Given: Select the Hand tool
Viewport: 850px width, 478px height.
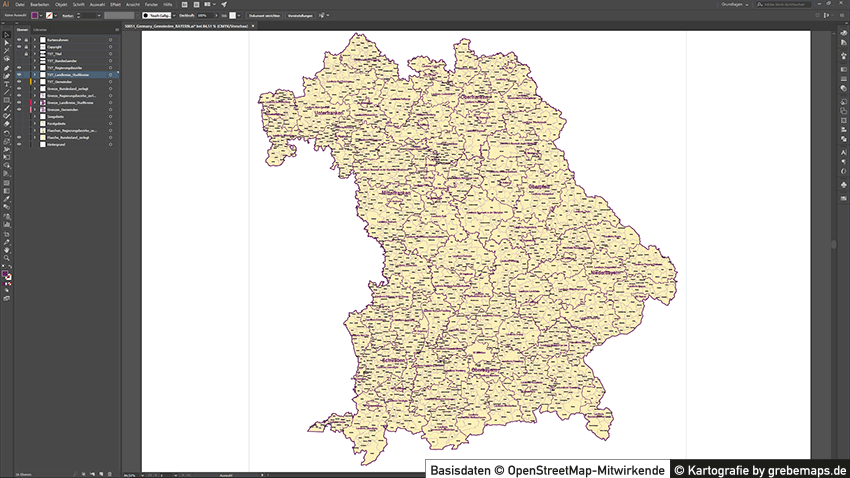Looking at the screenshot, I should tap(6, 250).
